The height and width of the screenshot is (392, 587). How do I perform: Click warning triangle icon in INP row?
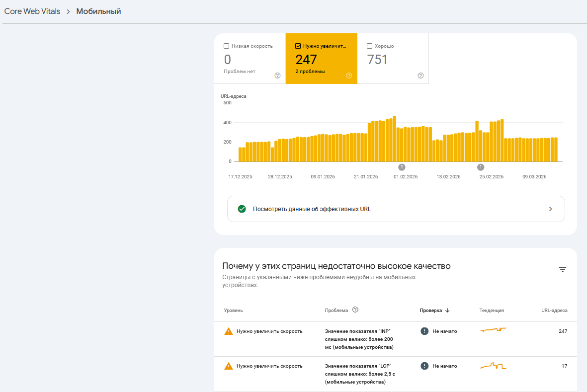(229, 331)
